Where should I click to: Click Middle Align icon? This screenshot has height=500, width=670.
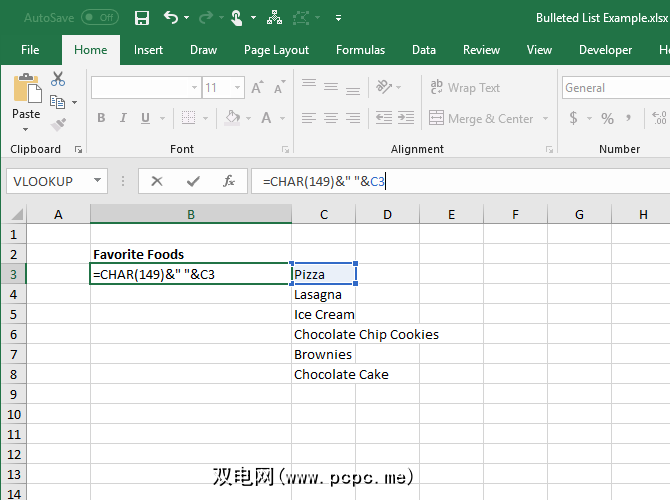click(331, 87)
